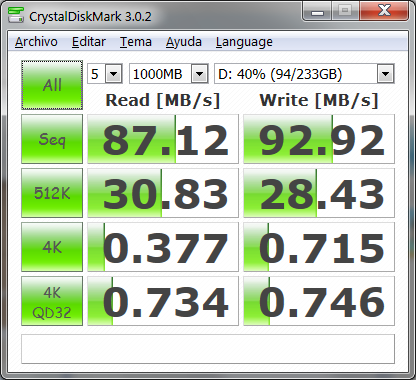
Task: Select the 4K QD32 read result 0.734
Action: pos(163,301)
